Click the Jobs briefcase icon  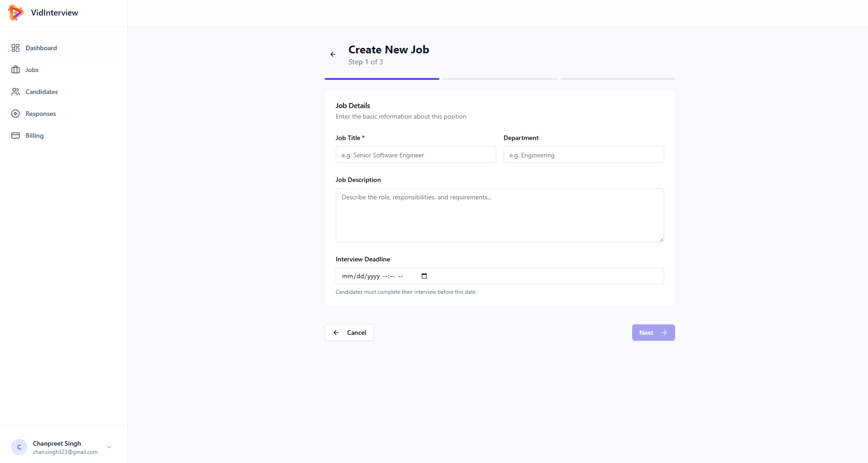coord(16,70)
